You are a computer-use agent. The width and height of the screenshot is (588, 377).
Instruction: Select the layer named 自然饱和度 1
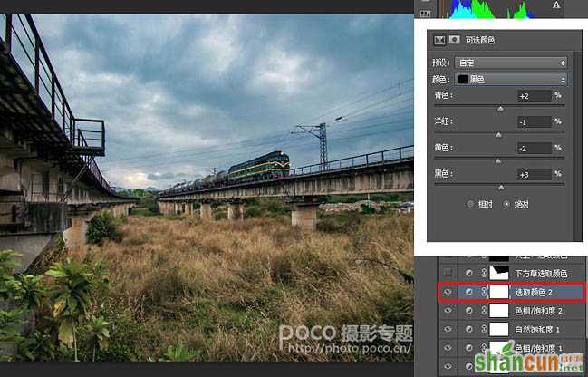coord(537,330)
